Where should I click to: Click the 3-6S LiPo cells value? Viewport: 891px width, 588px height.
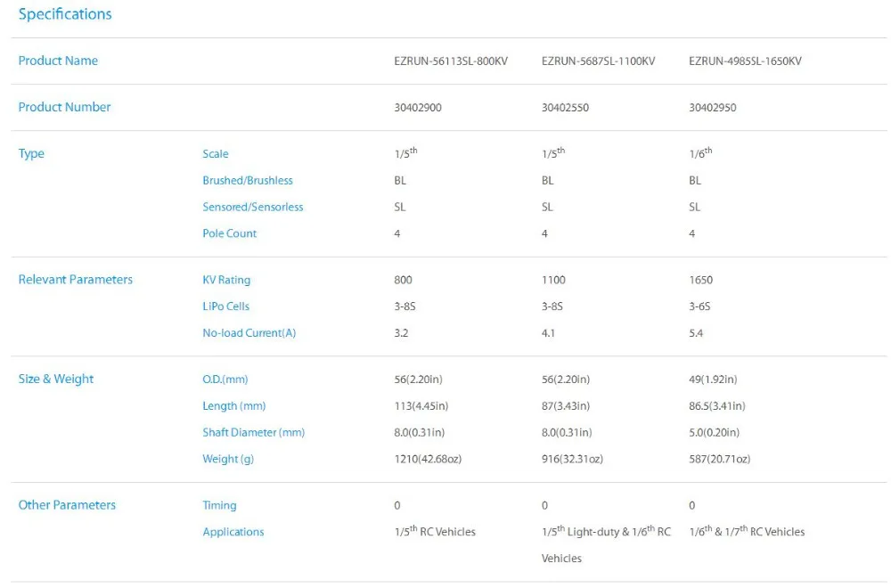(699, 306)
